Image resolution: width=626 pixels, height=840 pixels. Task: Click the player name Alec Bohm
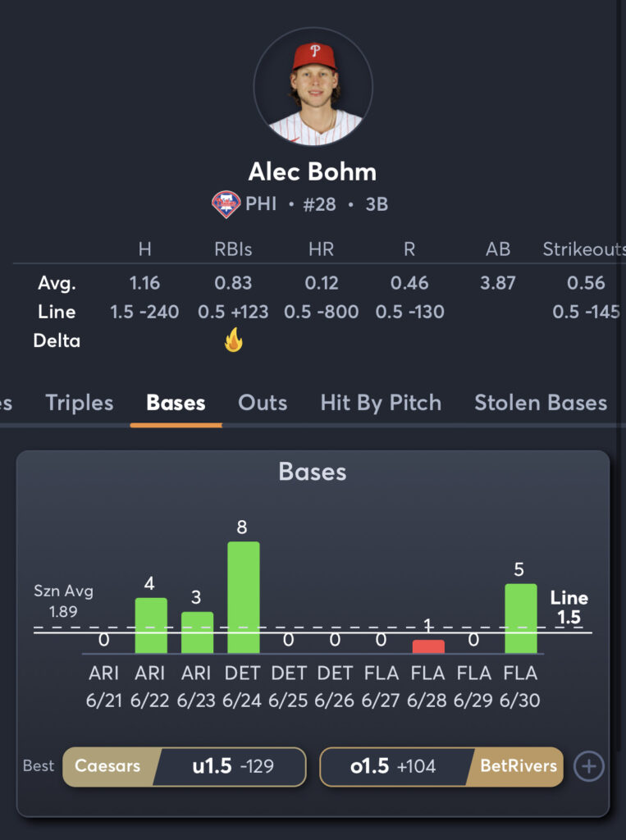[313, 172]
